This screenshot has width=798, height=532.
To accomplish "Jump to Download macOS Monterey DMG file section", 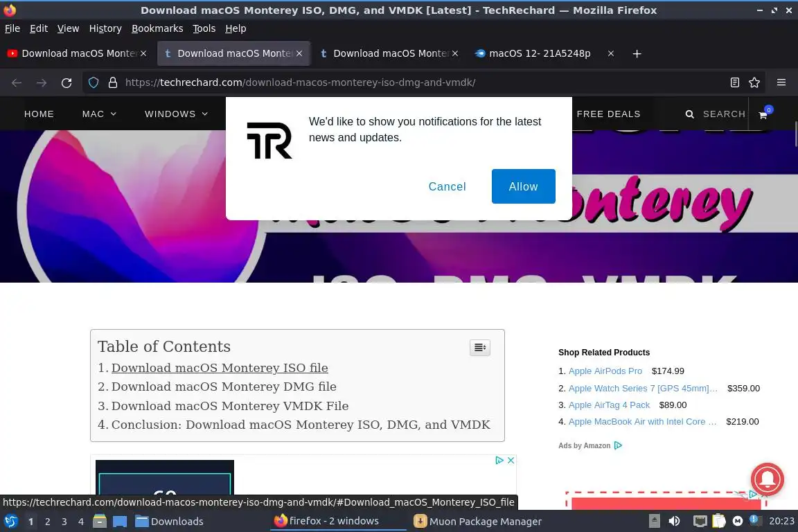I will (x=224, y=387).
